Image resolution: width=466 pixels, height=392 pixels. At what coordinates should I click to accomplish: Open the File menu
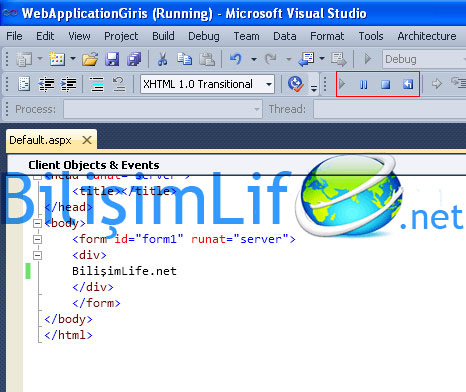point(14,36)
